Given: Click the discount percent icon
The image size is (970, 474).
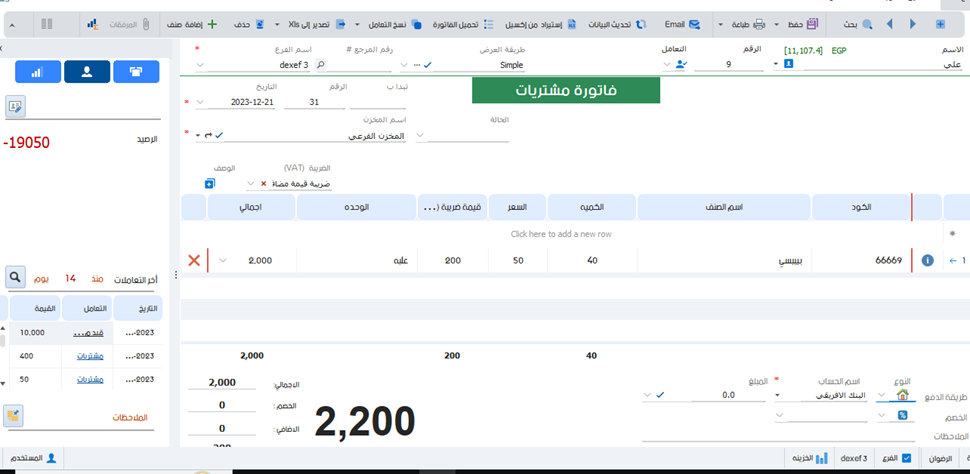Looking at the screenshot, I should tap(903, 415).
